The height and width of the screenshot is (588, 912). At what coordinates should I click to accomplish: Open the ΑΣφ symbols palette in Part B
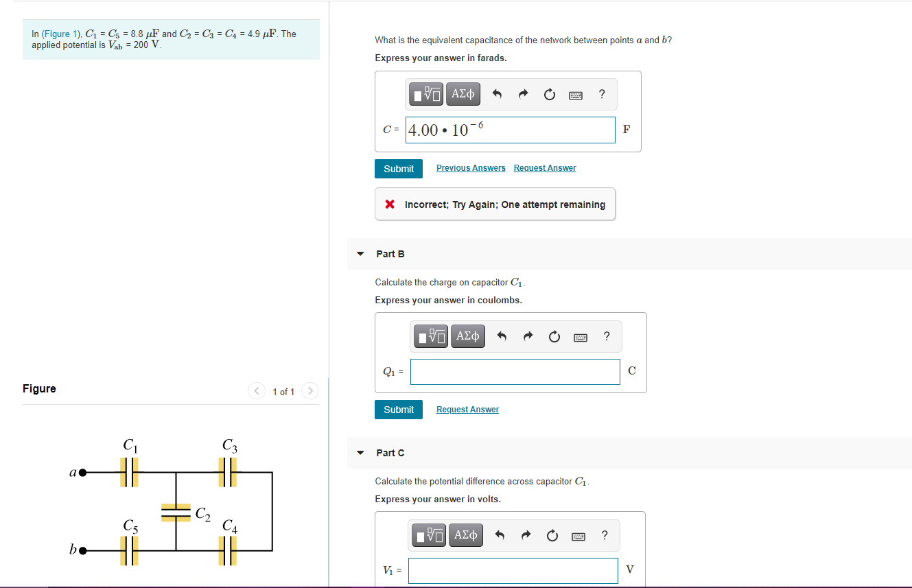coord(467,336)
